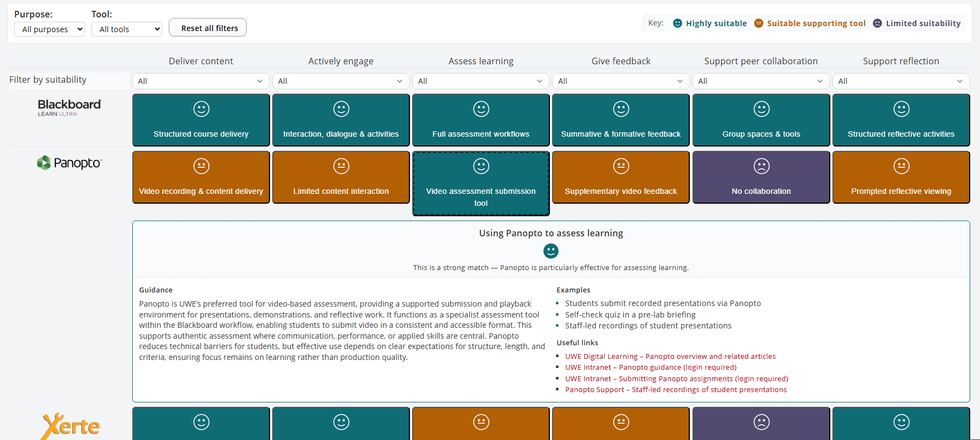980x440 pixels.
Task: Click 'Students submit recorded presentations via Panopto' example
Action: coord(663,303)
